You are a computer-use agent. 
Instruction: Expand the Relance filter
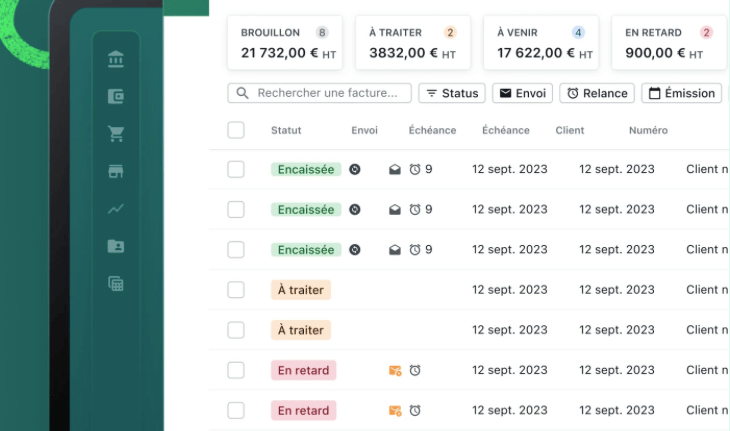point(597,93)
